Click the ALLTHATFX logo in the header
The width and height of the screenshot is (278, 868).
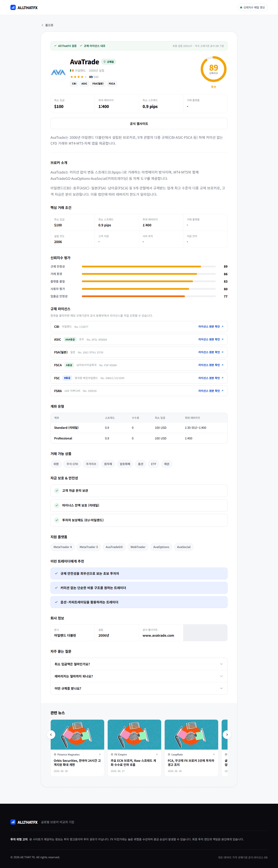[24, 7]
